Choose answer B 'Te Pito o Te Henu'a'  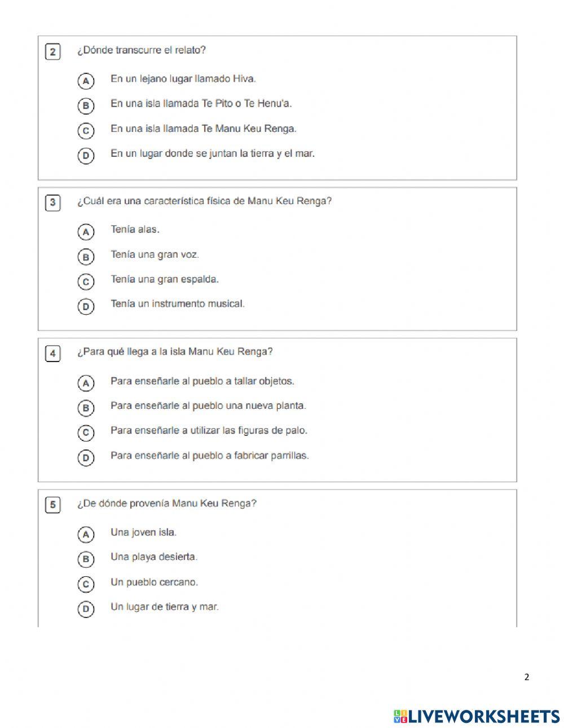coord(86,105)
